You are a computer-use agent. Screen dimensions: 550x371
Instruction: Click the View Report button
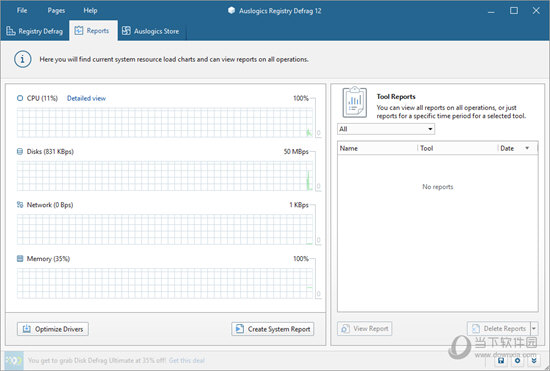coord(365,329)
